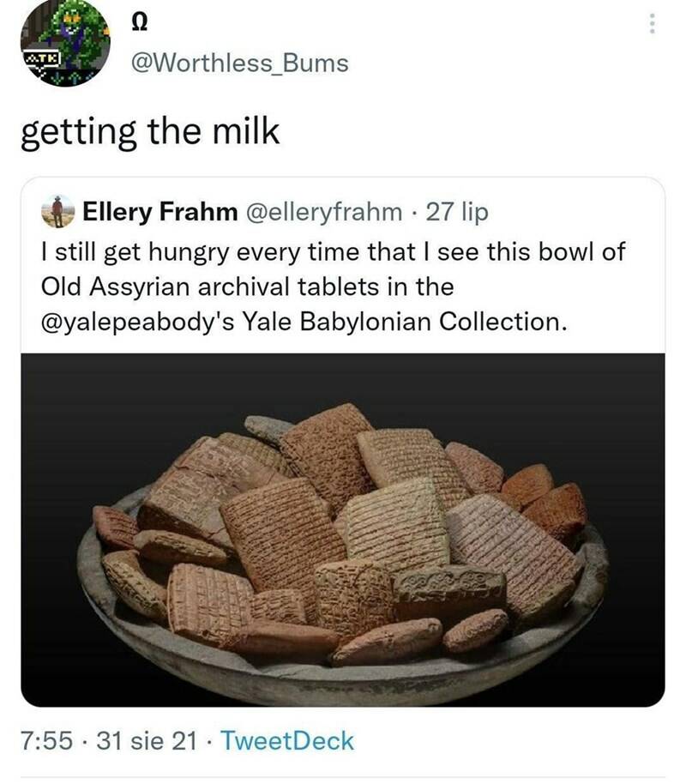
Task: Click the "27 lip" quoted tweet date
Action: (x=457, y=212)
